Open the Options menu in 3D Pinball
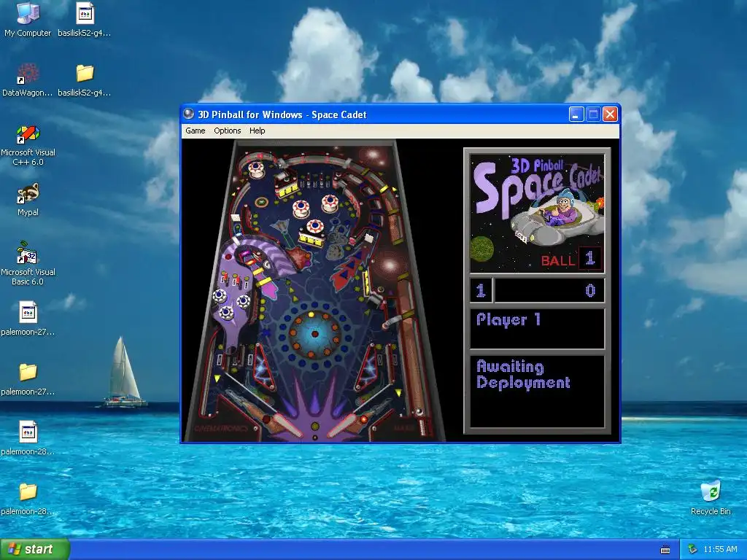 228,131
